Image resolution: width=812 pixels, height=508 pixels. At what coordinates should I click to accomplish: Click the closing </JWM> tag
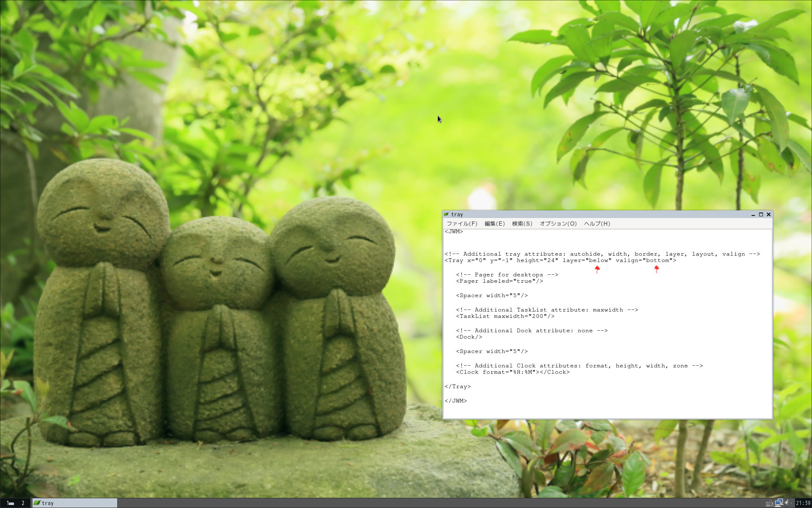pyautogui.click(x=455, y=401)
